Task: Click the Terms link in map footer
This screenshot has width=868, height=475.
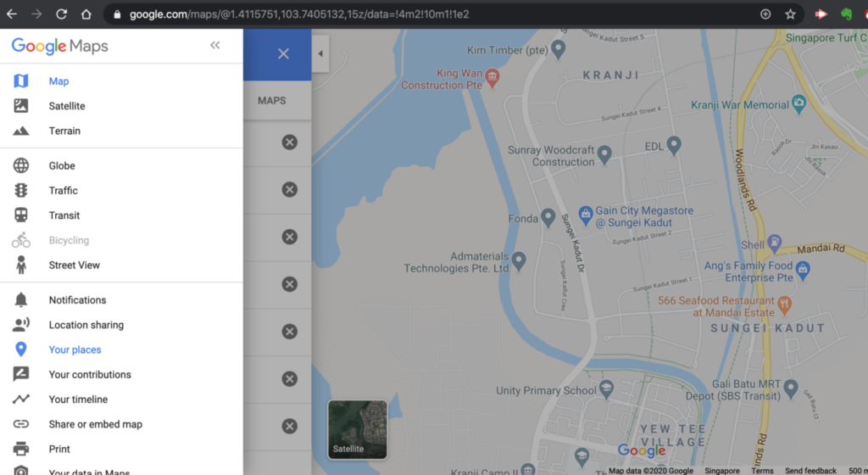Action: tap(762, 471)
